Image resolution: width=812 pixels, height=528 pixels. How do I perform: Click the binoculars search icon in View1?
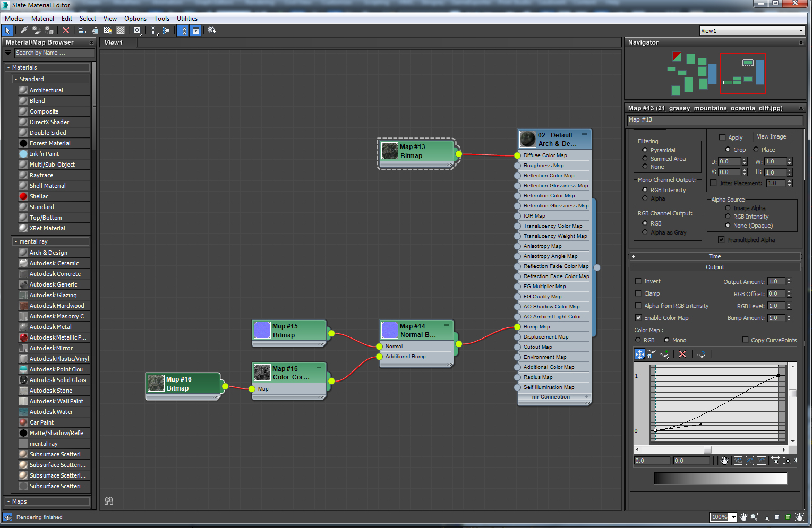[109, 500]
